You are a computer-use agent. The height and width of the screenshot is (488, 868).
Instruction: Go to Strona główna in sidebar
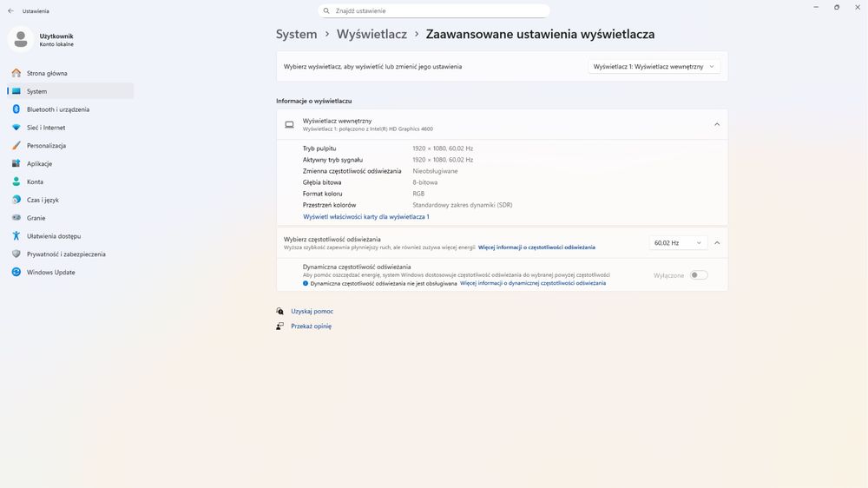coord(47,73)
